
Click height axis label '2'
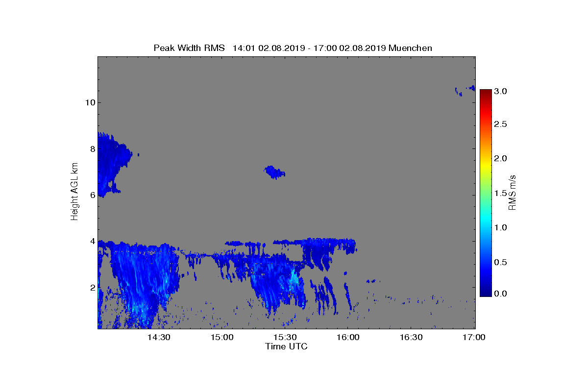(93, 287)
